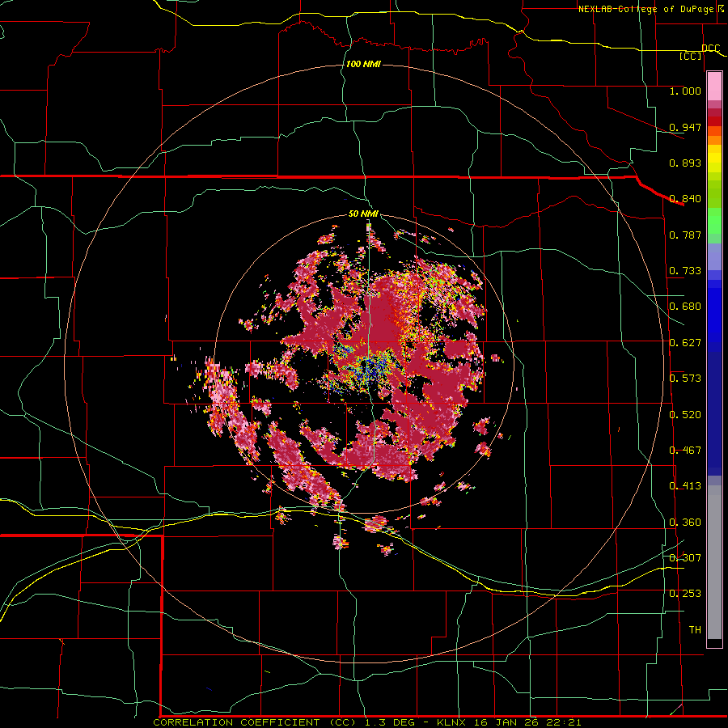The width and height of the screenshot is (728, 728).
Task: Click the DCC label above the scale
Action: tap(710, 49)
